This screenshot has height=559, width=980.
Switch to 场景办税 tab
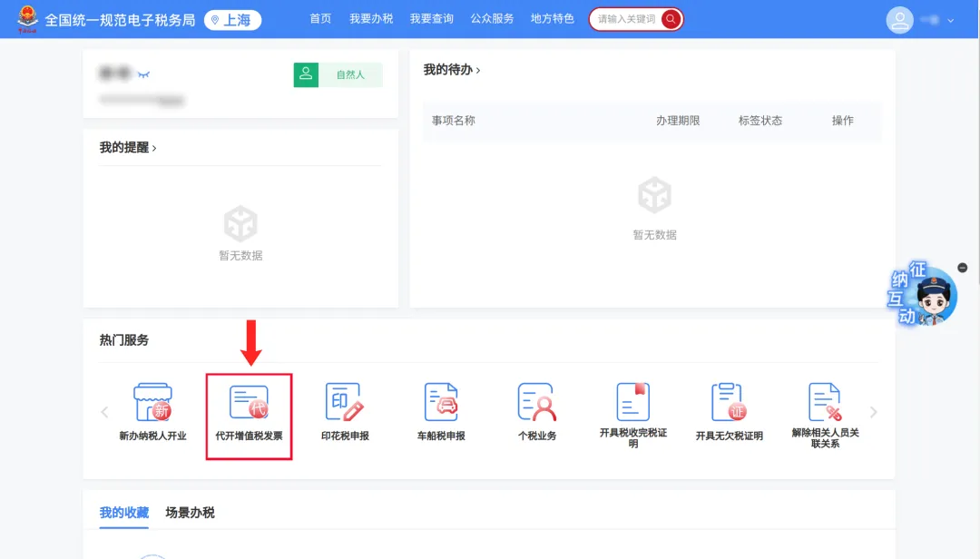click(x=190, y=513)
